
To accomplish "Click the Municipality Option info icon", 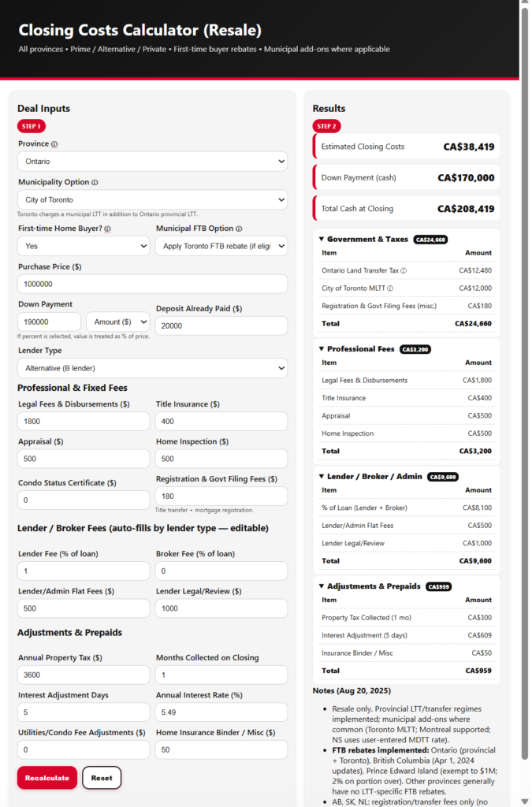I will (95, 183).
